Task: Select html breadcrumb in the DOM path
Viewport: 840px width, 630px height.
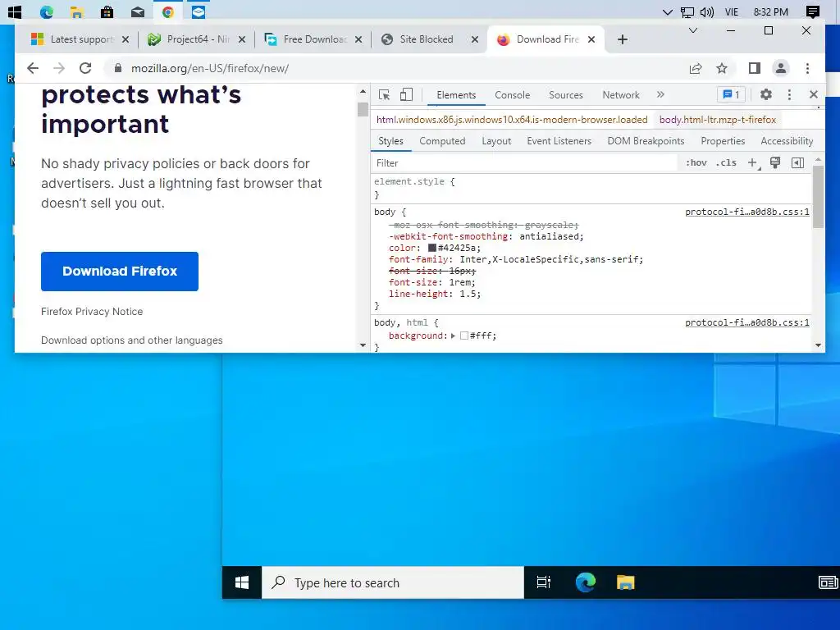Action: click(512, 120)
